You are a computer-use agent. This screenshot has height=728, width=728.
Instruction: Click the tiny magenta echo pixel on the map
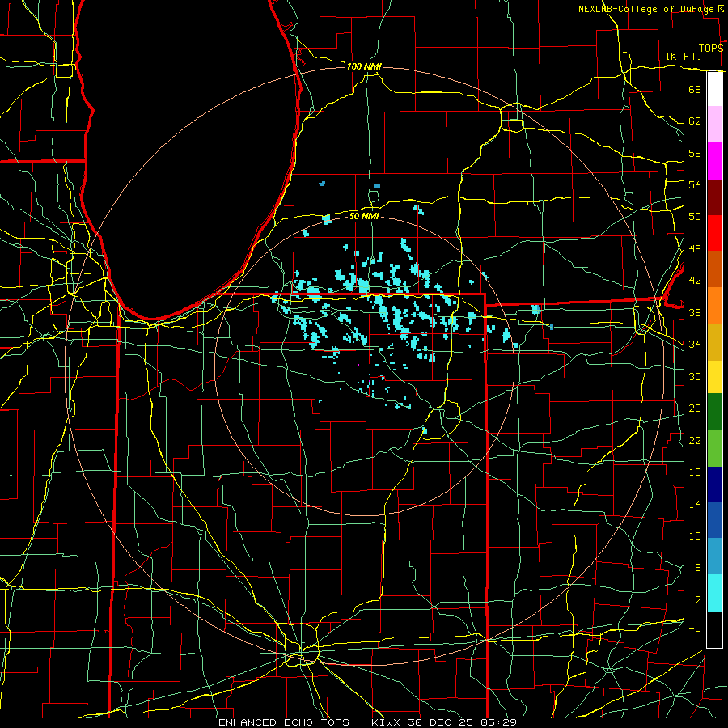pos(358,365)
